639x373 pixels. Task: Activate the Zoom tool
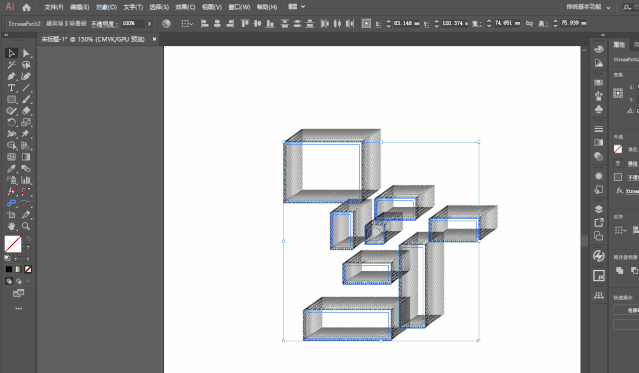pos(26,226)
